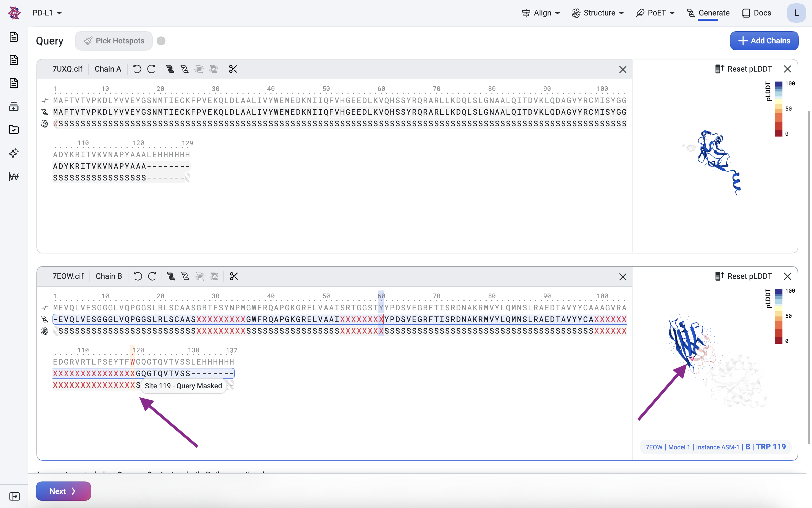Click the Chain B label
The width and height of the screenshot is (812, 508).
tap(109, 276)
